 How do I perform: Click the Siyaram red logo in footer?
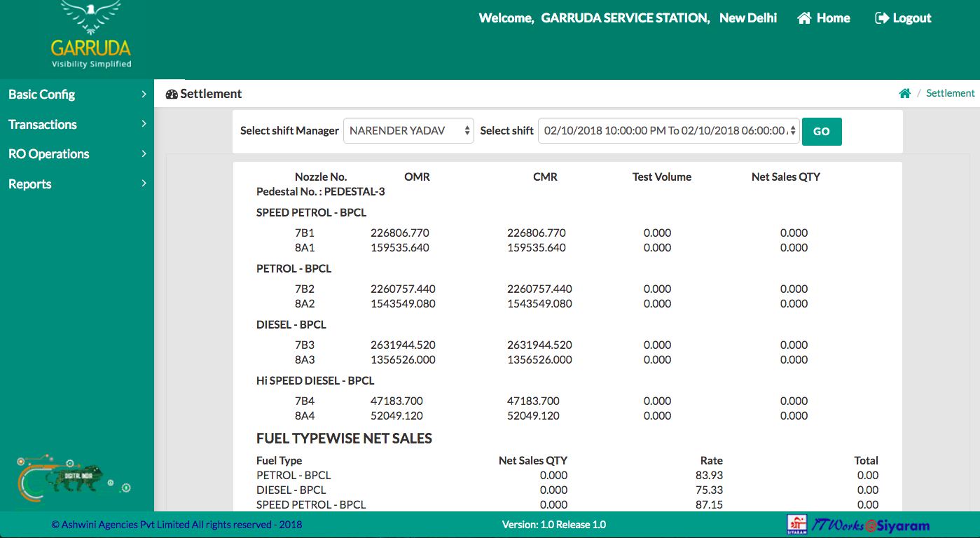pos(797,525)
